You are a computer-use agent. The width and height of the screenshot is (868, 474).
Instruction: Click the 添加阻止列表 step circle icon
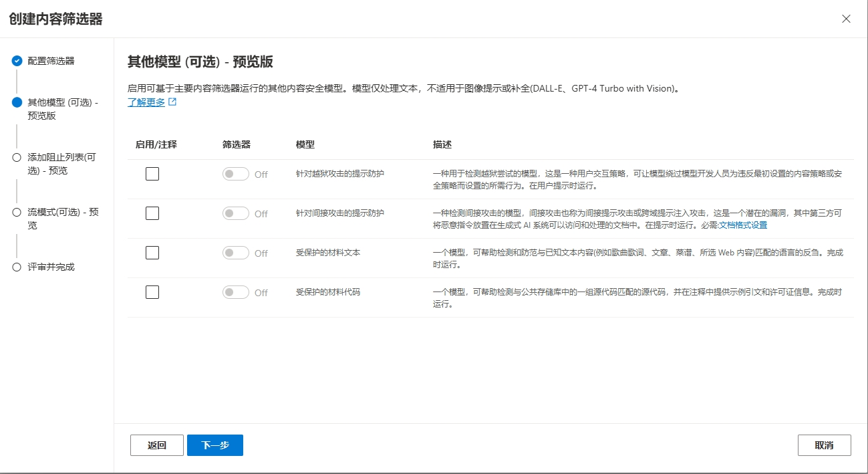pyautogui.click(x=17, y=157)
